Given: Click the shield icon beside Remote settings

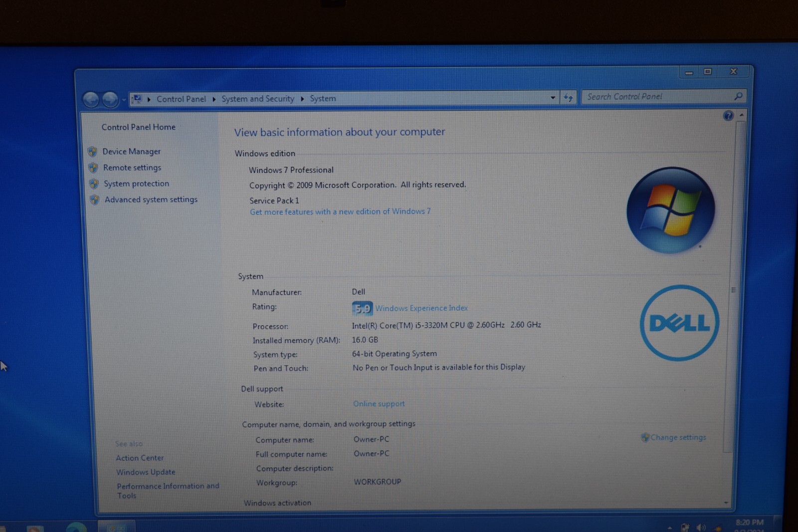Looking at the screenshot, I should point(93,168).
